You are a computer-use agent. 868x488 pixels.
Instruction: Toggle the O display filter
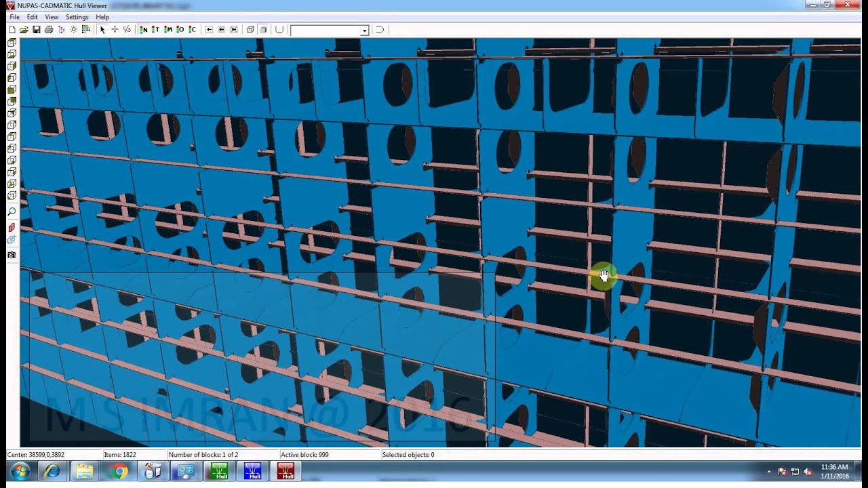[x=180, y=30]
